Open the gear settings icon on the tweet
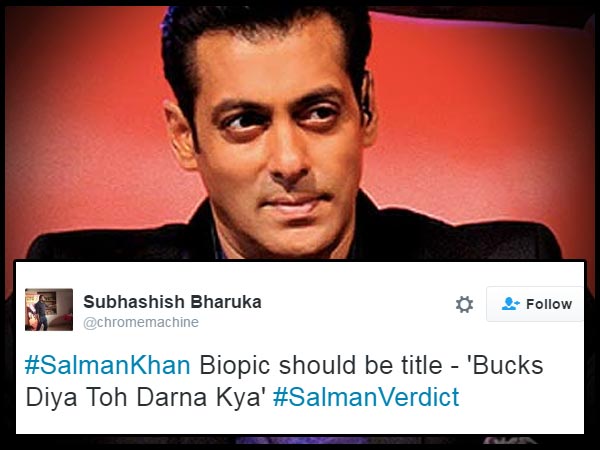Viewport: 600px width, 450px height. point(465,305)
